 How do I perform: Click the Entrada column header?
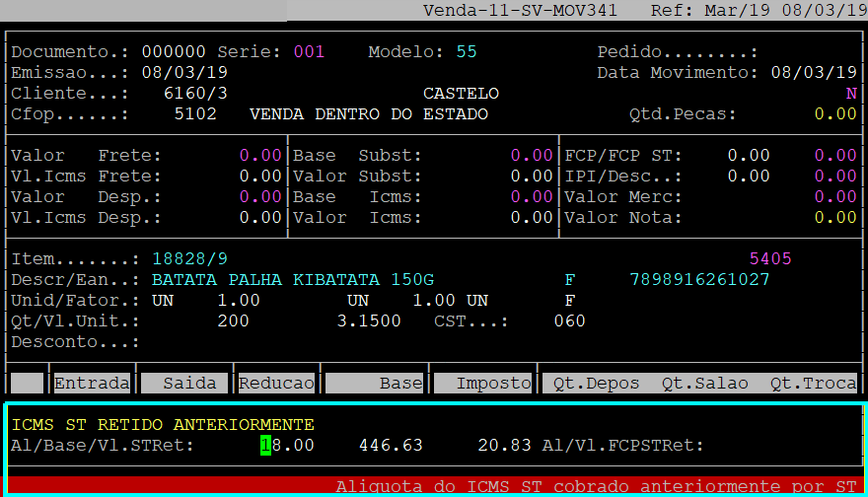pos(92,383)
